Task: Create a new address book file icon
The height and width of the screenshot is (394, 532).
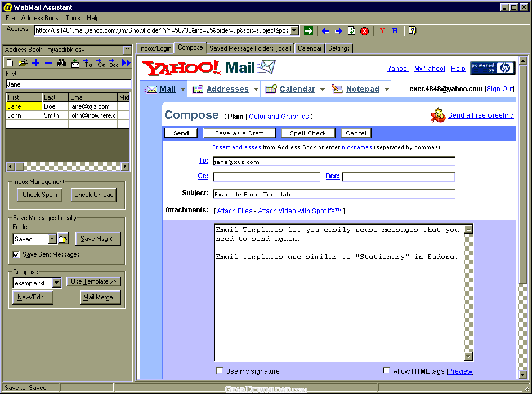Action: [x=10, y=63]
